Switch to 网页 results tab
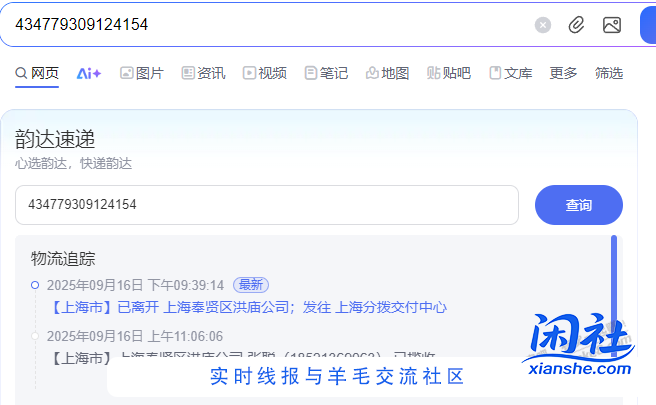This screenshot has width=656, height=405. (x=37, y=73)
